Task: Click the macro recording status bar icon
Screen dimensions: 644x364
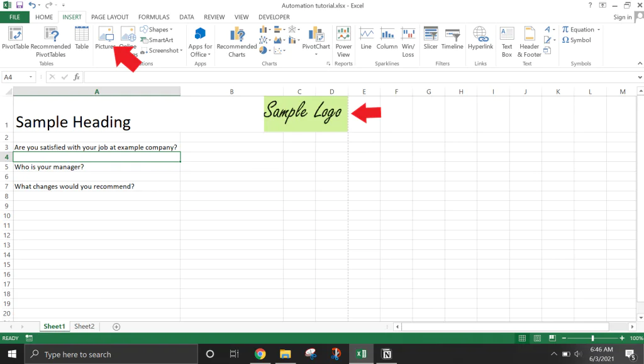Action: pos(29,338)
